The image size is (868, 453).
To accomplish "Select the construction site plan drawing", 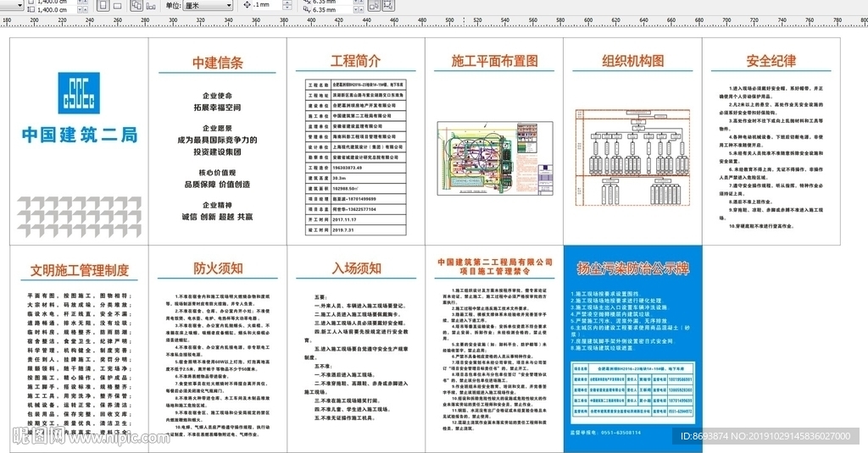I will (x=495, y=158).
